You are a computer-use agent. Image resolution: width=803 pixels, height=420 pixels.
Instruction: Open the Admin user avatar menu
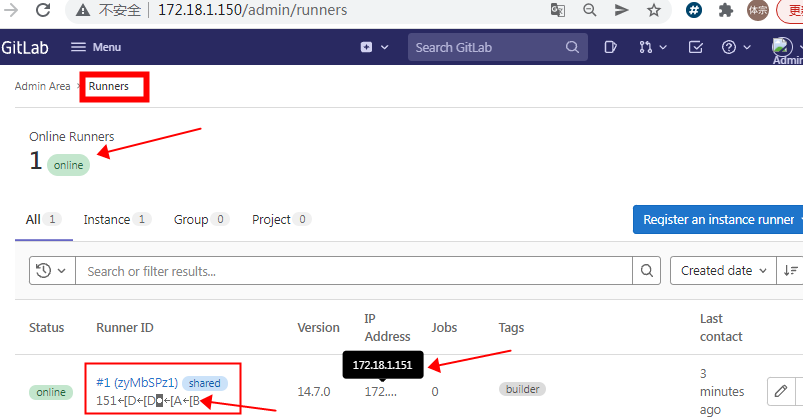click(x=786, y=48)
